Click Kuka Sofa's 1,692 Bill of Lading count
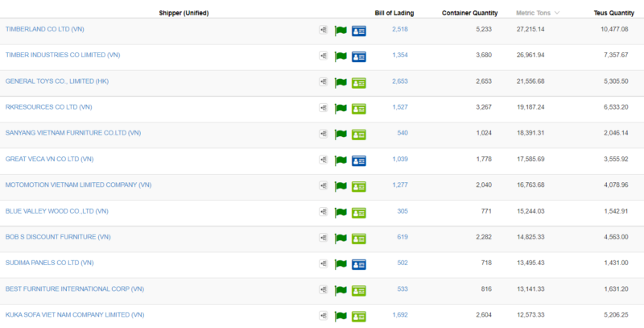The width and height of the screenshot is (644, 328). click(x=400, y=314)
